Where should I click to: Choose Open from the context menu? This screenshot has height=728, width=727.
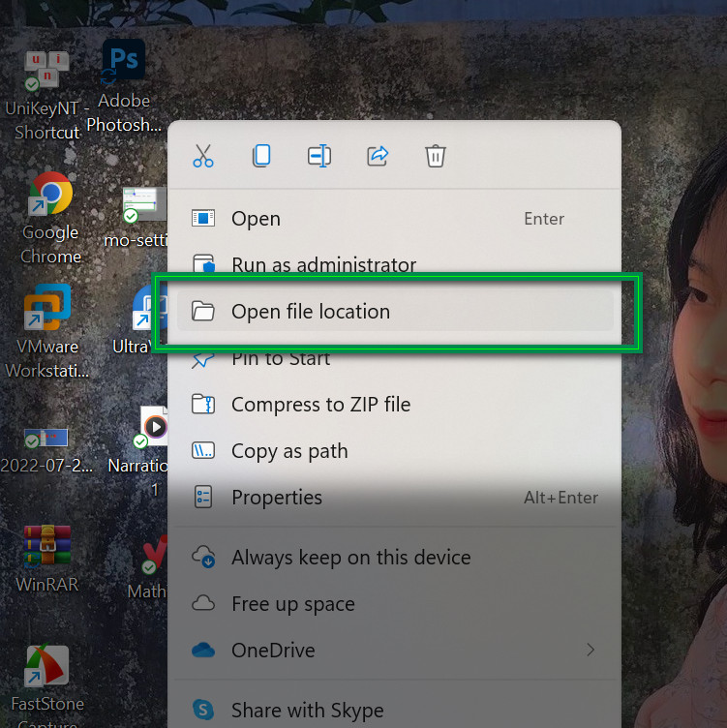(395, 219)
